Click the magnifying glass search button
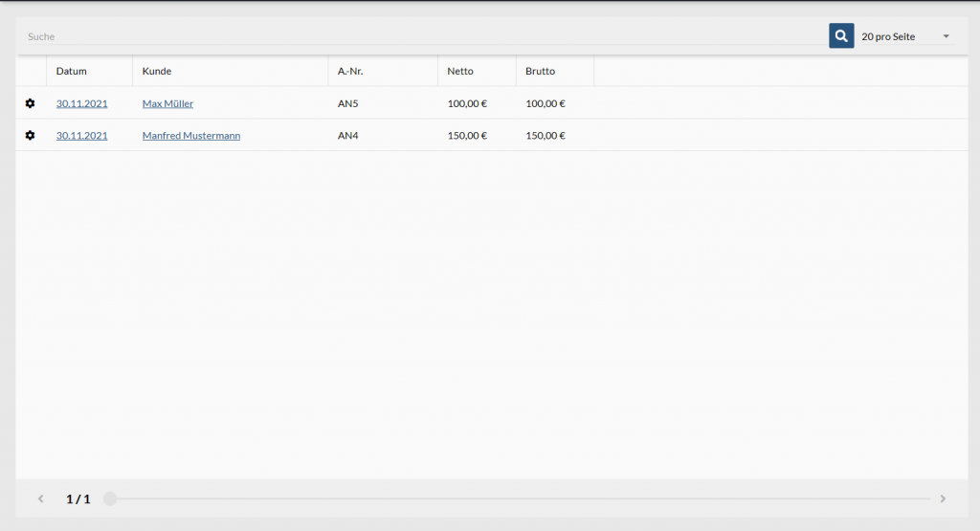This screenshot has width=980, height=531. (x=841, y=36)
